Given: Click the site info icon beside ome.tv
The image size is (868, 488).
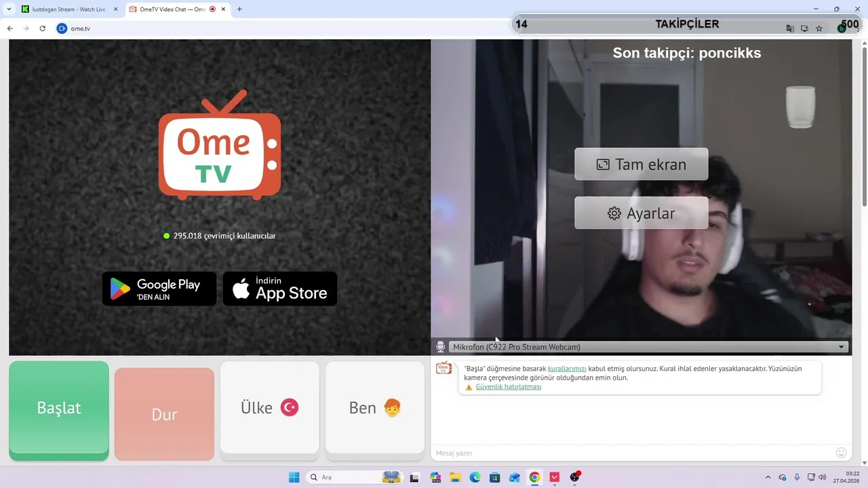Looking at the screenshot, I should point(62,28).
